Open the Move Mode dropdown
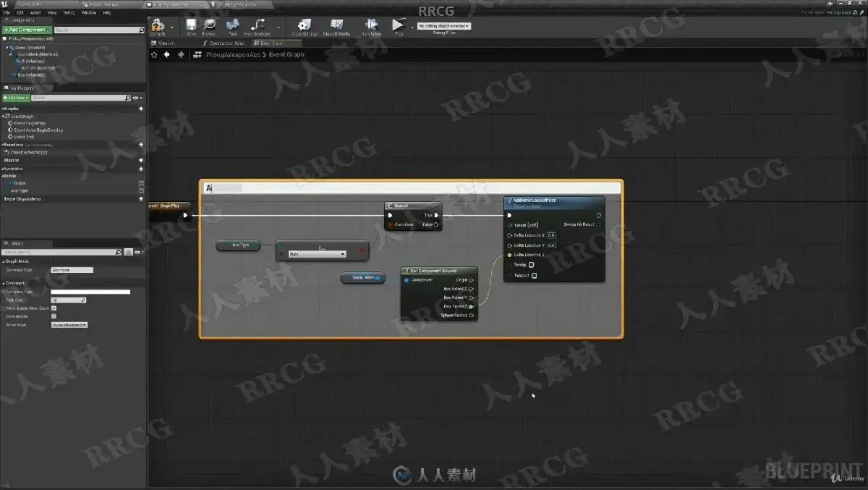The width and height of the screenshot is (868, 490). click(x=69, y=325)
